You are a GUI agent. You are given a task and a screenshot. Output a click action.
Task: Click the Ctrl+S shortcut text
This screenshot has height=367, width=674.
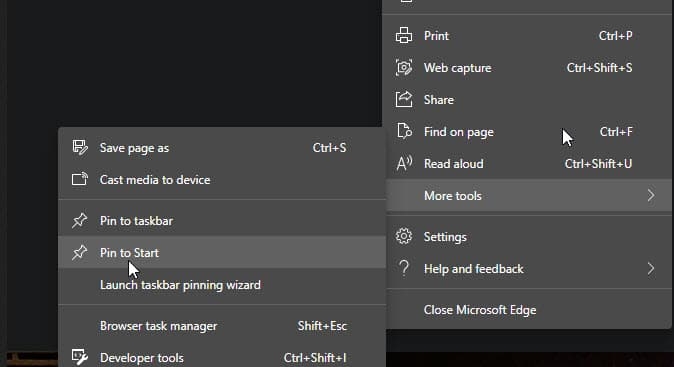[x=329, y=148]
